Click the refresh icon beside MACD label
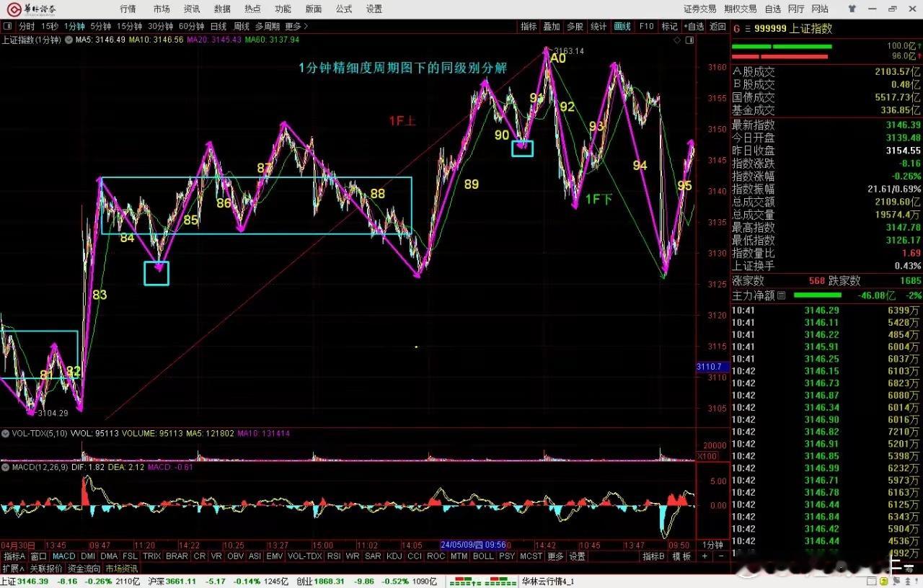Screen dimensions: 923x588 [x=5, y=468]
